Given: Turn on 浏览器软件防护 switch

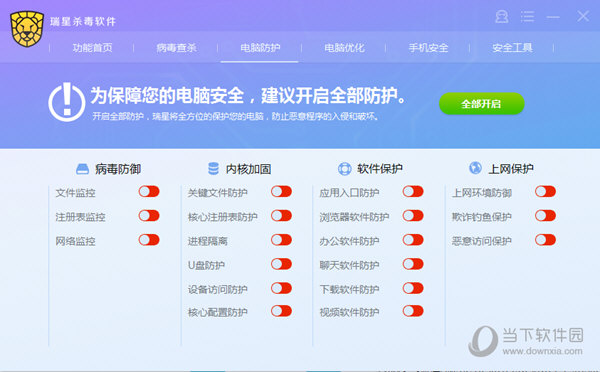Looking at the screenshot, I should (413, 215).
